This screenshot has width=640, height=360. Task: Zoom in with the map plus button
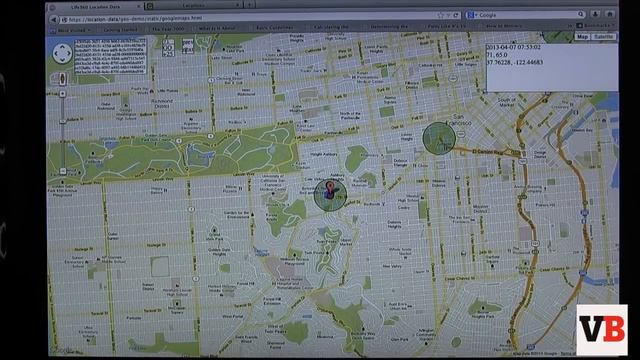coord(62,94)
